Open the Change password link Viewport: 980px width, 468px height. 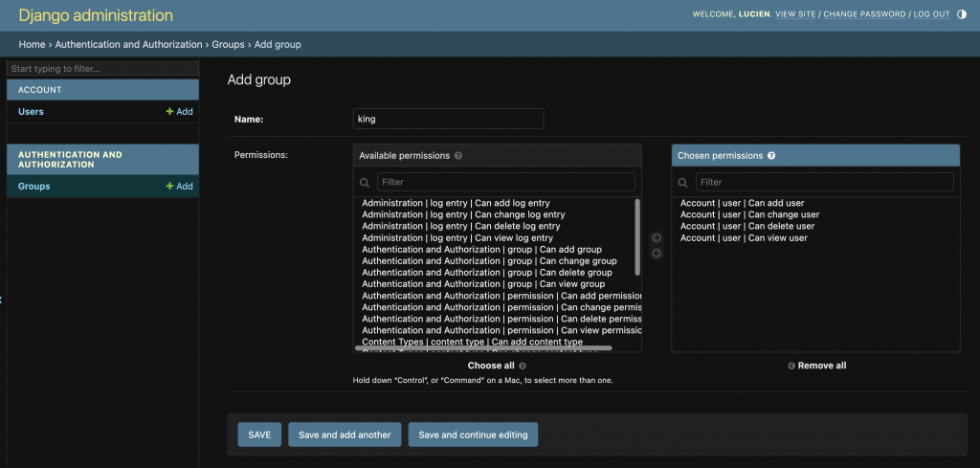[864, 13]
